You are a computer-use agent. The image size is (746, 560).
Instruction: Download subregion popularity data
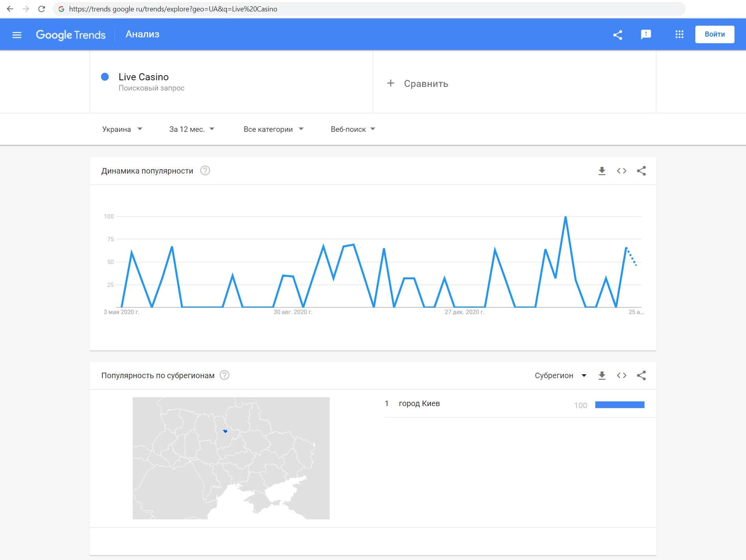pos(602,375)
